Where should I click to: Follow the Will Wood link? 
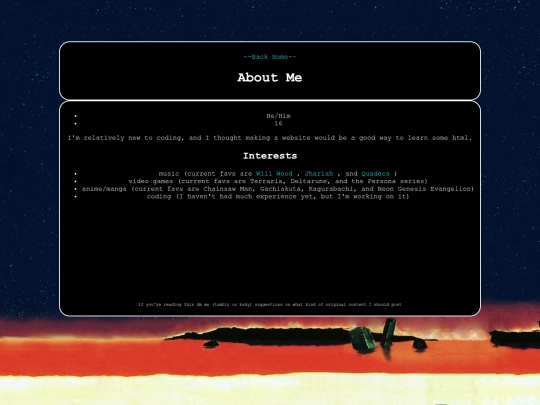pyautogui.click(x=274, y=174)
